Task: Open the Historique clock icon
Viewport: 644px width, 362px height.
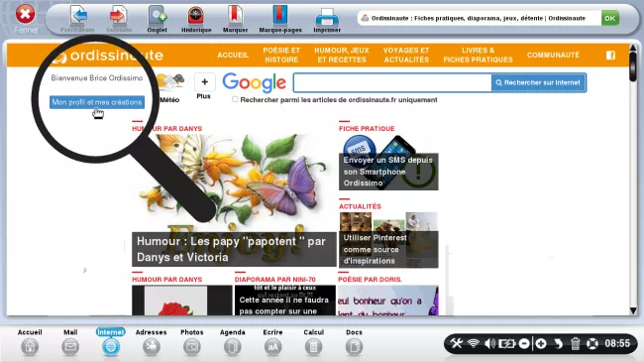Action: [196, 16]
